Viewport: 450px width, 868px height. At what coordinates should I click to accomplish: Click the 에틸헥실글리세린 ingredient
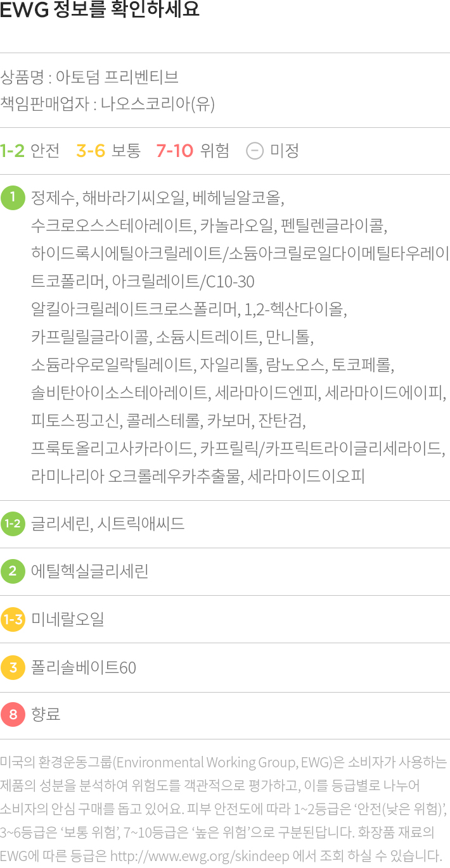pyautogui.click(x=89, y=572)
